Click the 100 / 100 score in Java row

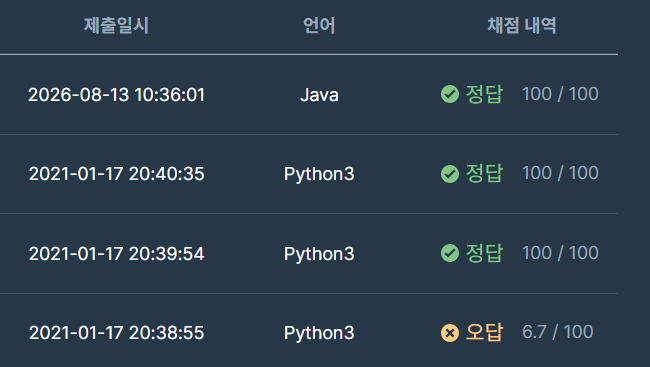(x=560, y=94)
